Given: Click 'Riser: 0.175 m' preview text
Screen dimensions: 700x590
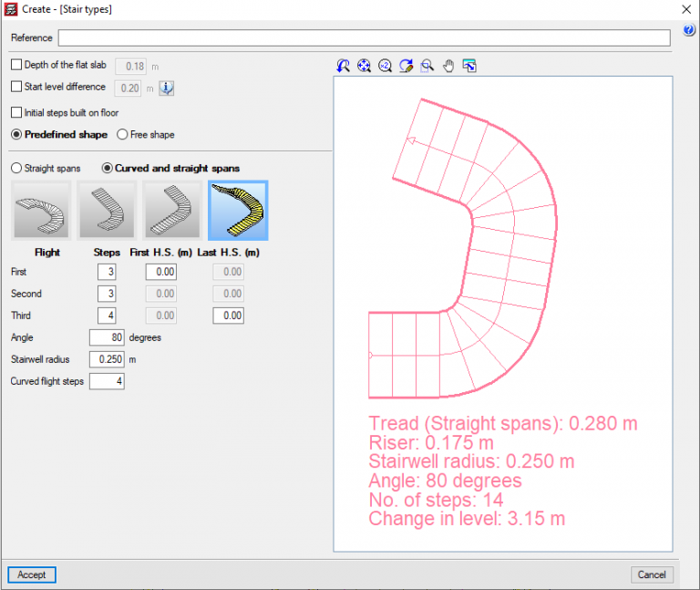Looking at the screenshot, I should tap(431, 442).
